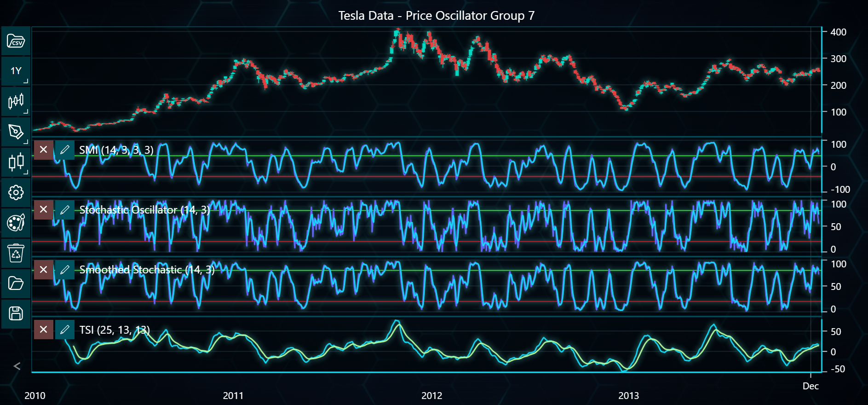Open the candle indicator add tool
This screenshot has width=868, height=405.
[16, 162]
